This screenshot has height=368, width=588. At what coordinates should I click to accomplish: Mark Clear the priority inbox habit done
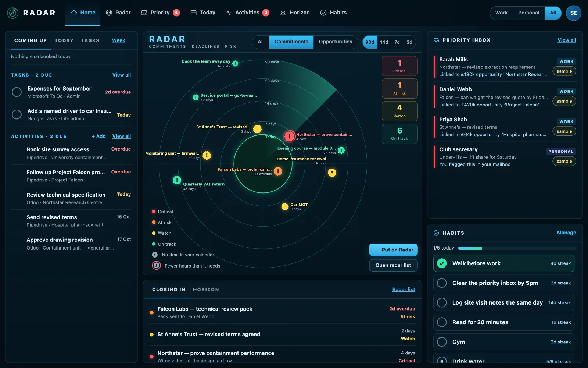442,283
